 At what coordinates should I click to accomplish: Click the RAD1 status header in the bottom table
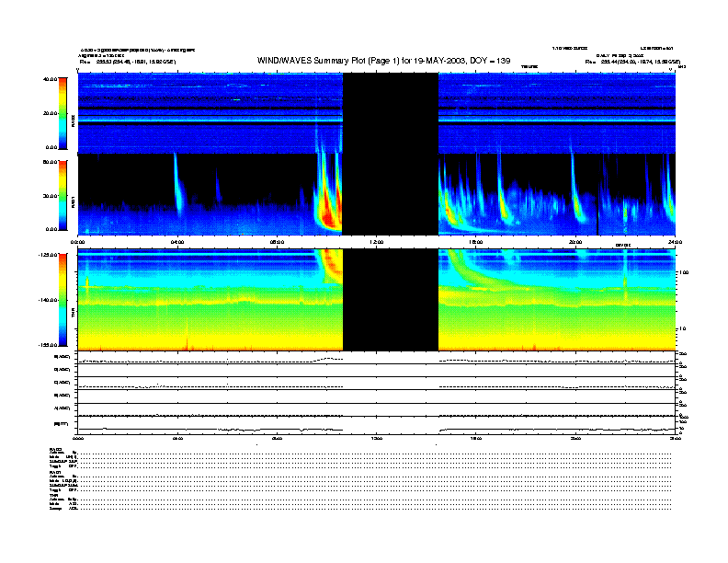[x=56, y=472]
